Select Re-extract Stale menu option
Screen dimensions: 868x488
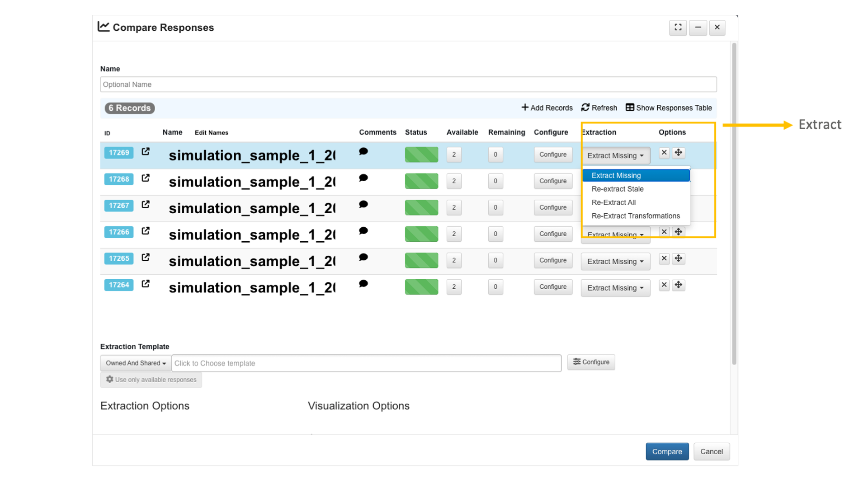617,189
